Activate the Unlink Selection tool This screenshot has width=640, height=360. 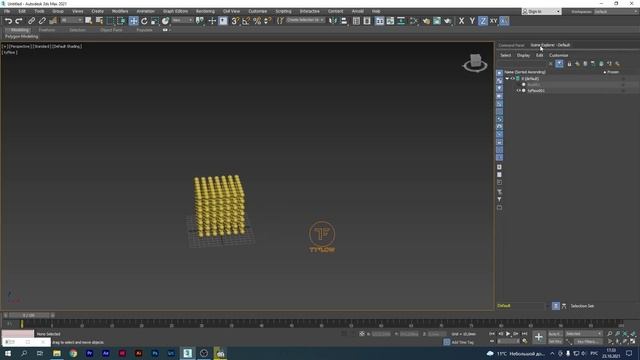[x=42, y=21]
